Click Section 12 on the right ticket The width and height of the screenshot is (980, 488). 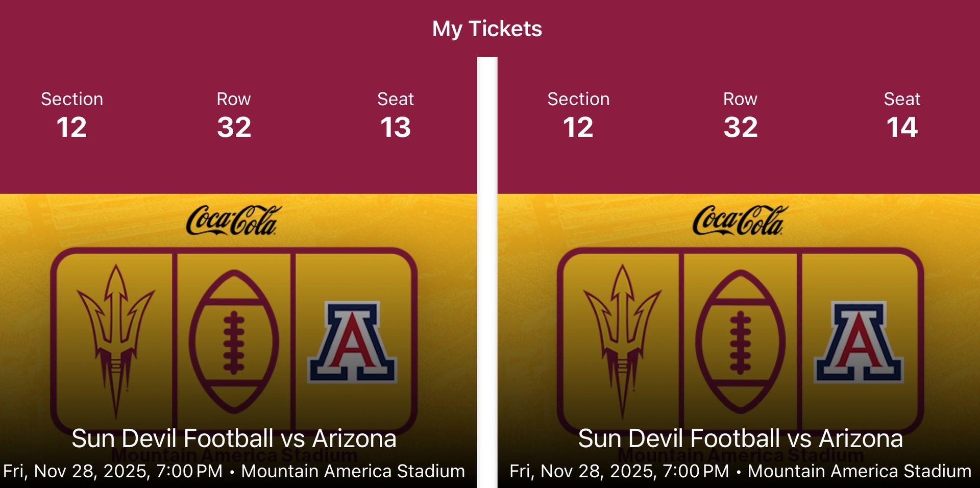click(x=578, y=127)
